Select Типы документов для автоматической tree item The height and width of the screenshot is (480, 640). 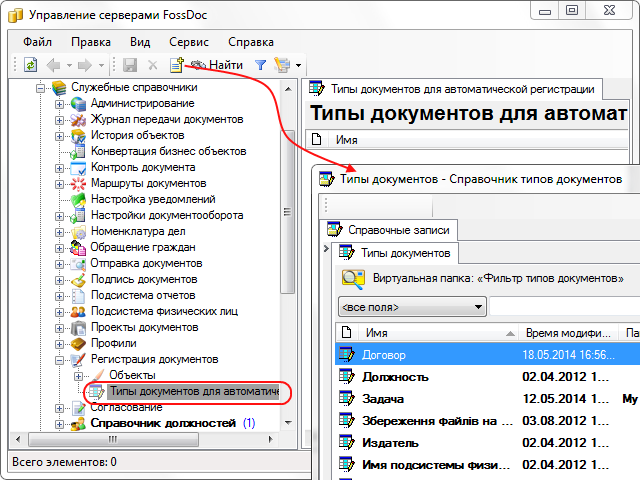point(194,391)
